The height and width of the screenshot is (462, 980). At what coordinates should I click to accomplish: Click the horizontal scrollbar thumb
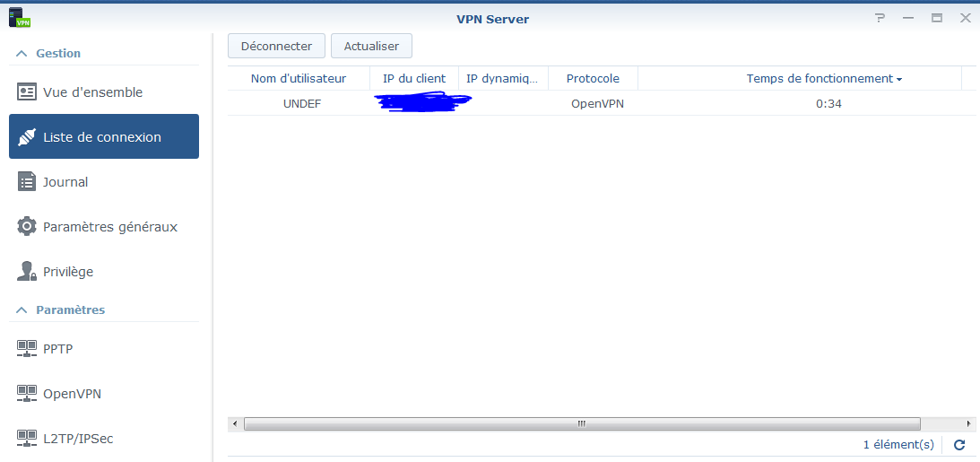pos(582,423)
